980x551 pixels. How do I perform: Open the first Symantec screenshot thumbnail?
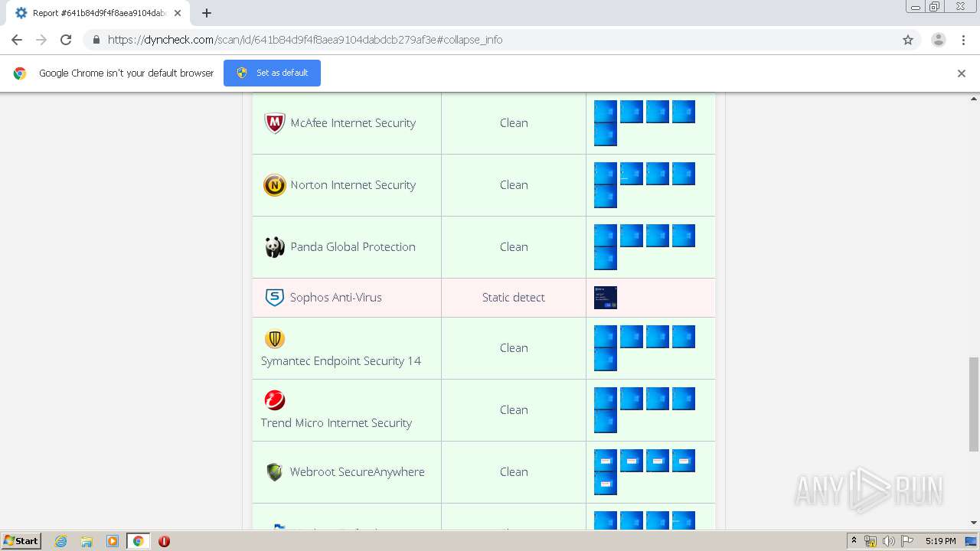coord(606,337)
